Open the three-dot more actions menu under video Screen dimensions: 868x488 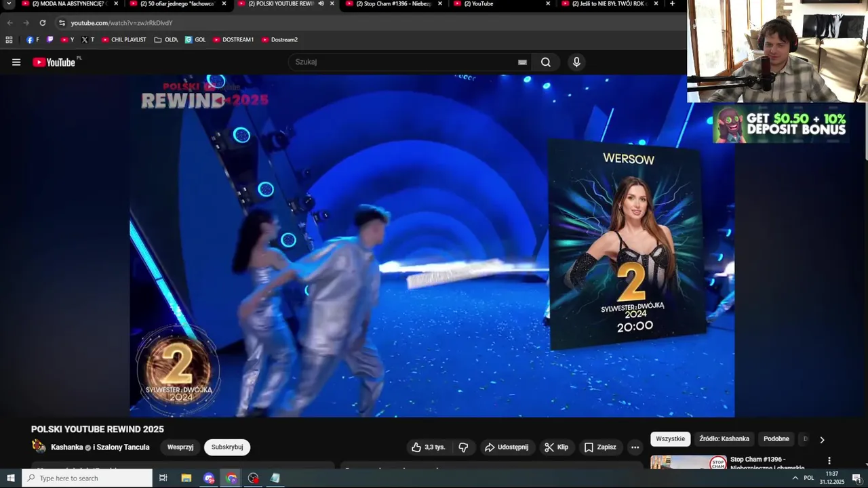click(x=635, y=447)
